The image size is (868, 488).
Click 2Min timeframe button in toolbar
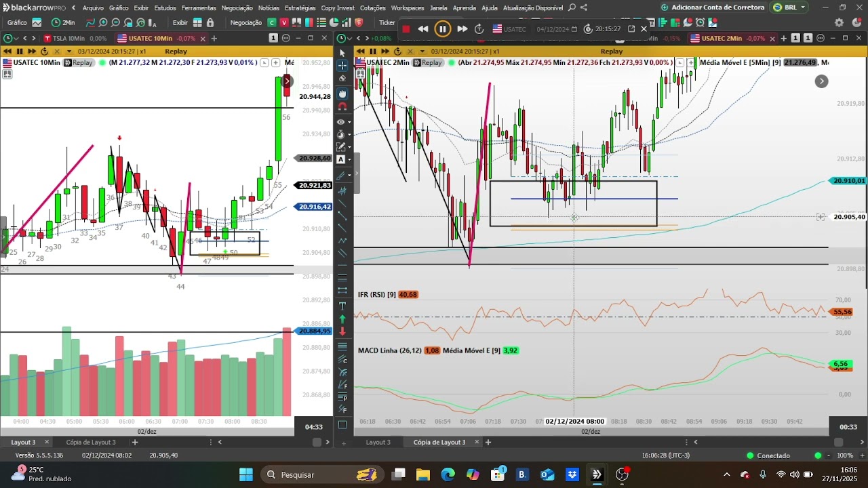click(64, 22)
